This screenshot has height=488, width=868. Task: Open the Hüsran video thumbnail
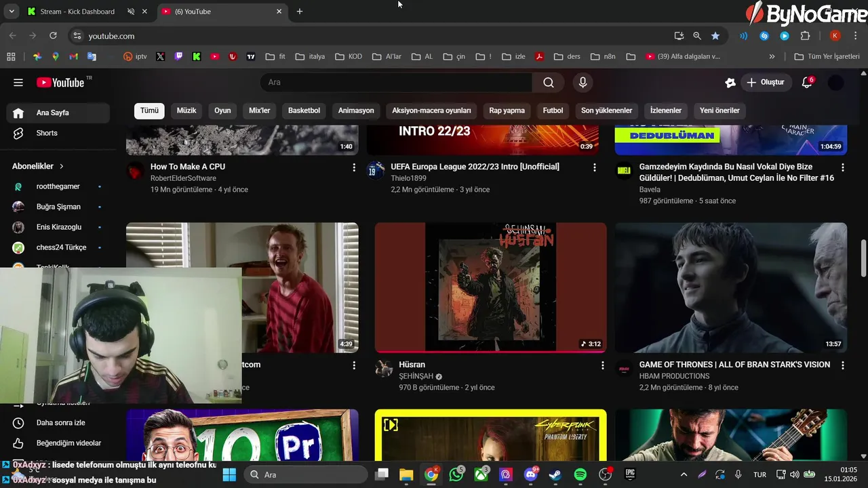490,287
